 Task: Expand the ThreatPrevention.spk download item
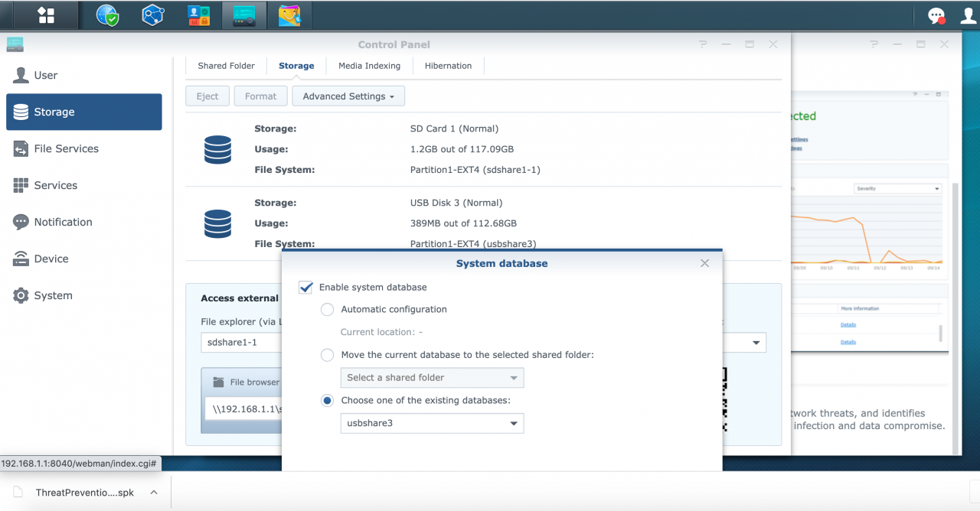[153, 493]
